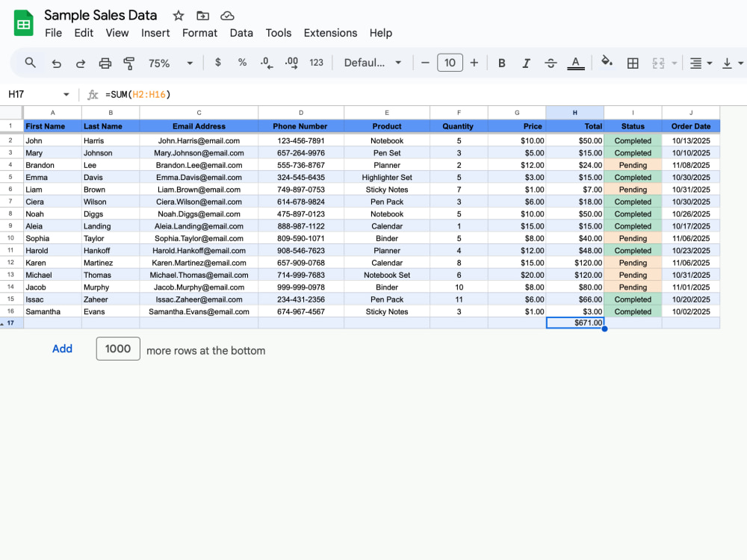Select the $671.00 total cell
Image resolution: width=747 pixels, height=560 pixels.
pyautogui.click(x=575, y=323)
